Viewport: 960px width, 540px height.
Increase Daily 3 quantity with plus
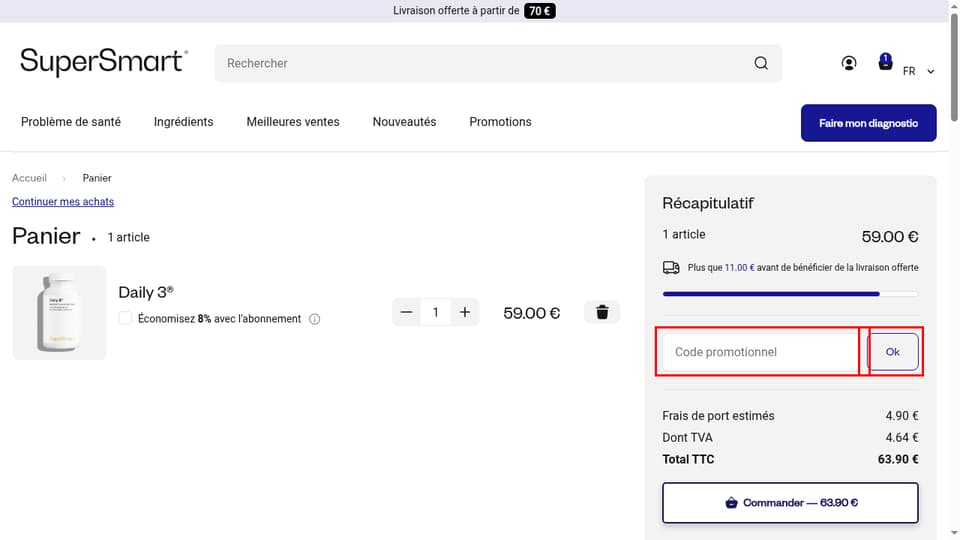click(465, 312)
